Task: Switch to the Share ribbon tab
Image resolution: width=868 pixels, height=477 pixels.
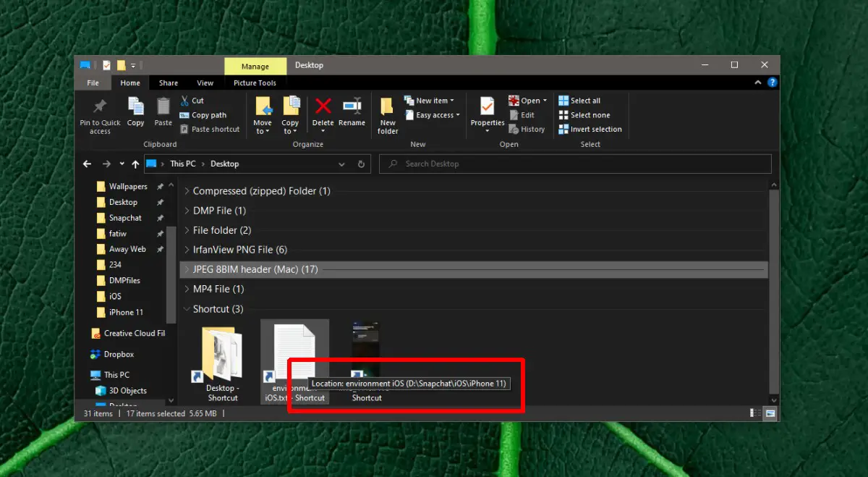Action: coord(169,83)
